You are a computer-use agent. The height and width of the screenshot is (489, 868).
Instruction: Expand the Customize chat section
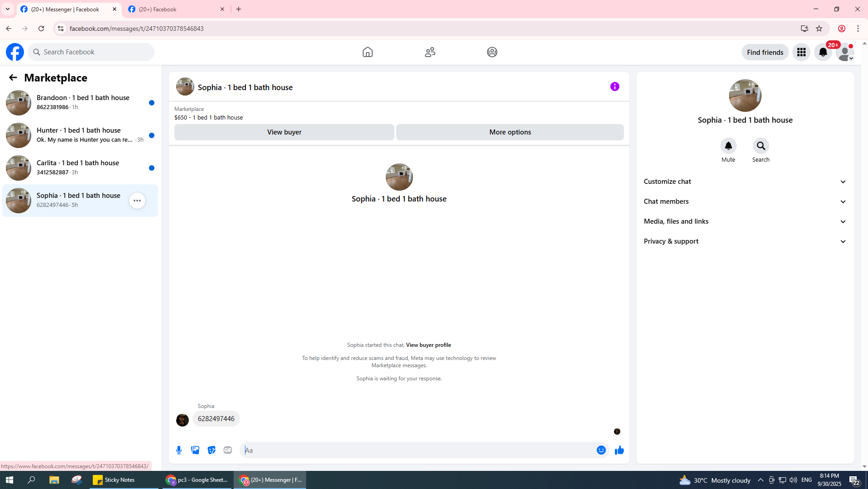(x=745, y=182)
